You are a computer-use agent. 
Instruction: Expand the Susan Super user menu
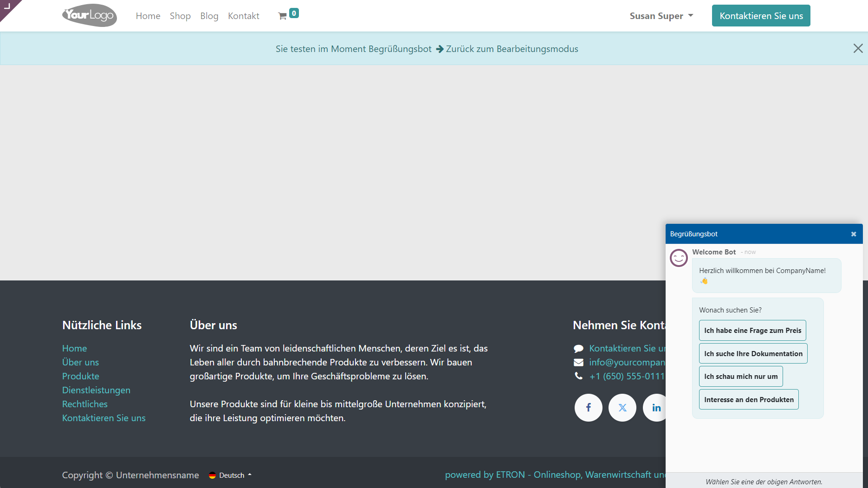[x=661, y=16]
